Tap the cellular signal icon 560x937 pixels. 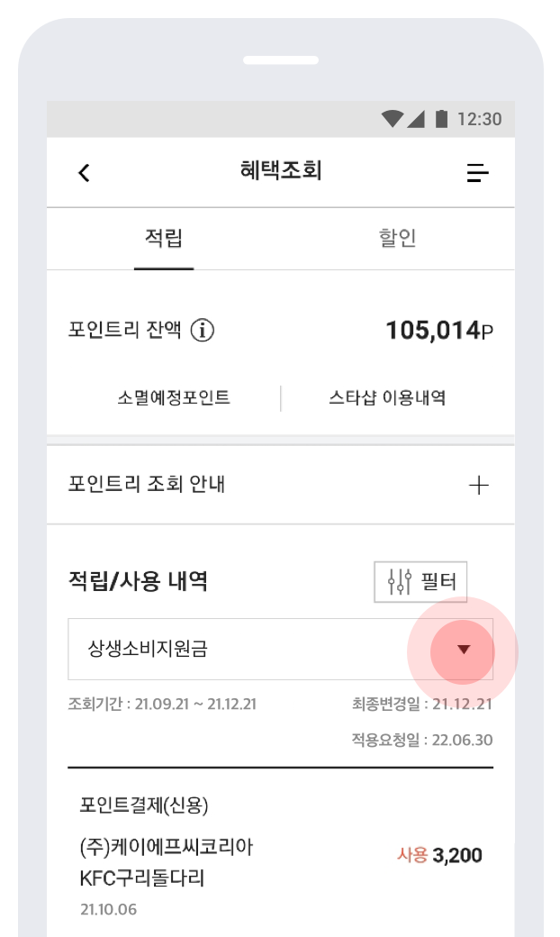[x=415, y=119]
